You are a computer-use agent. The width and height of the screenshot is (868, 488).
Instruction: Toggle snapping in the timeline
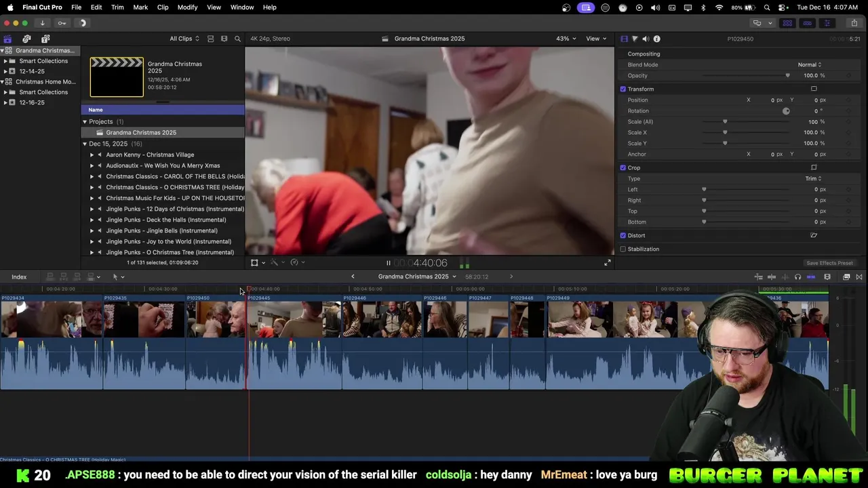[x=811, y=277]
